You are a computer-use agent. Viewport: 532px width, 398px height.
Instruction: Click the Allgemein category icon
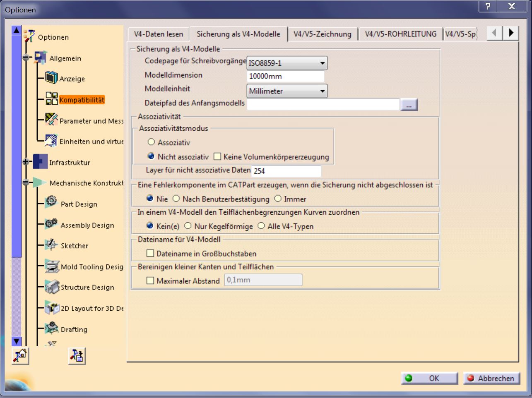pos(40,58)
